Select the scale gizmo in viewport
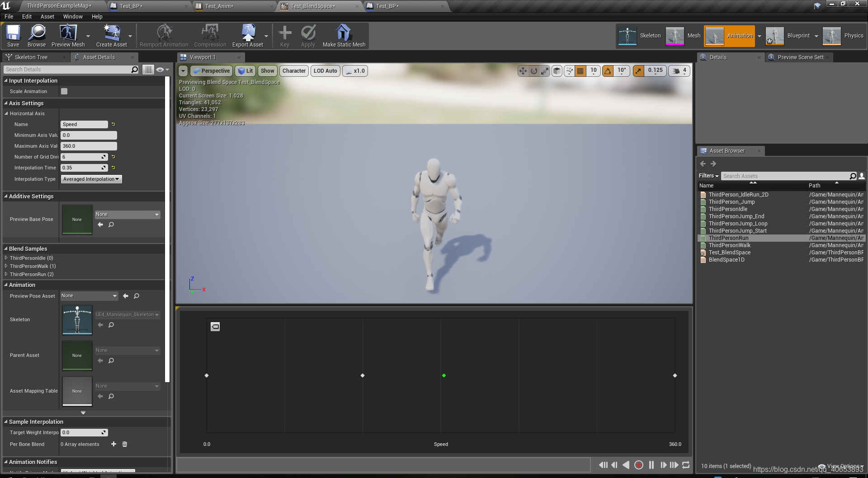868x478 pixels. [x=545, y=71]
